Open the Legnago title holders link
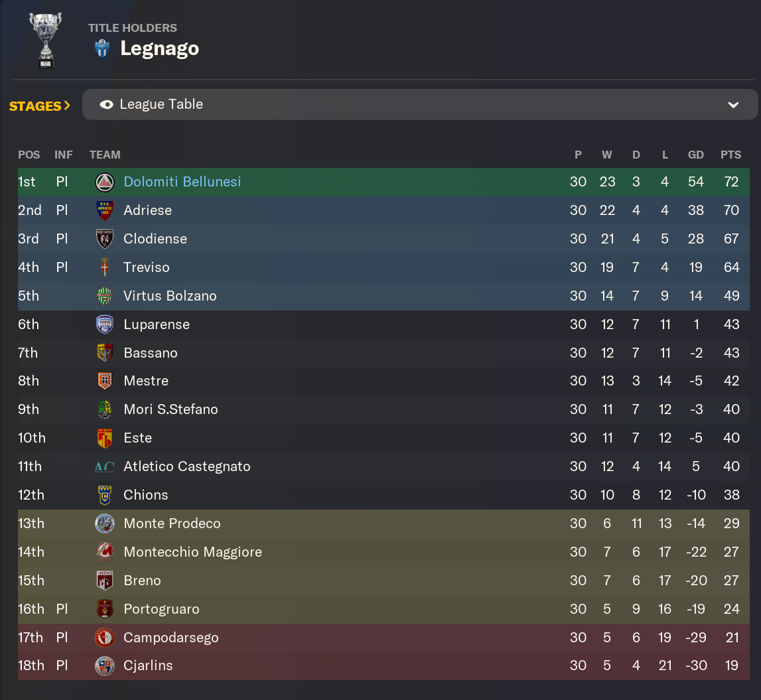 coord(159,48)
